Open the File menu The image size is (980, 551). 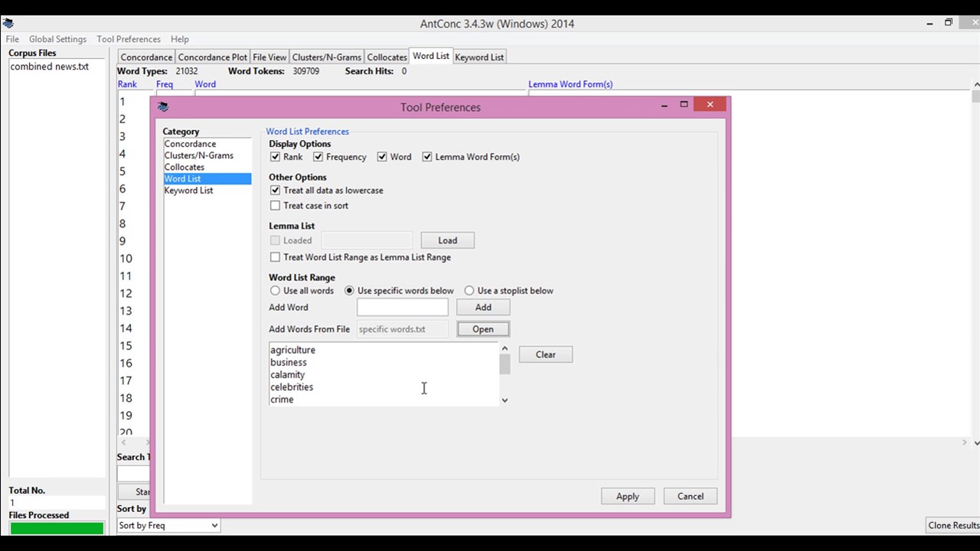tap(12, 39)
